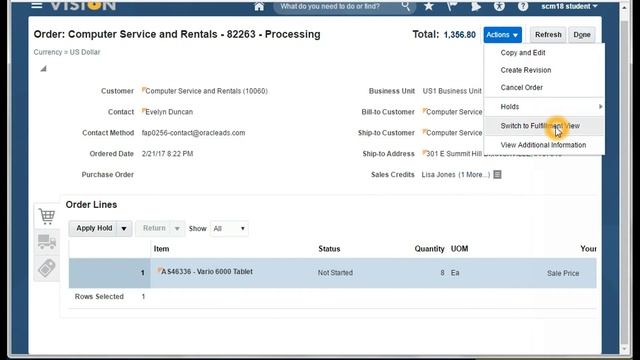This screenshot has width=640, height=360.
Task: Open item AS46336 - Vario 6000 Tablet
Action: [x=207, y=272]
